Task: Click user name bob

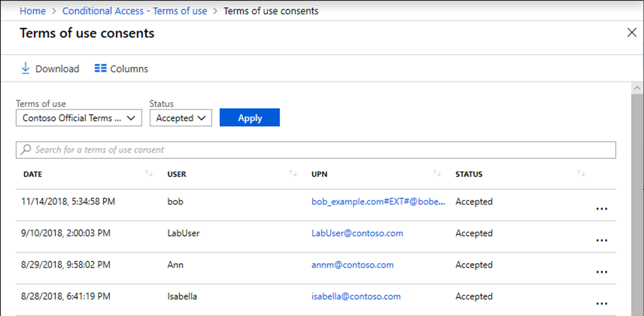Action: click(x=176, y=201)
